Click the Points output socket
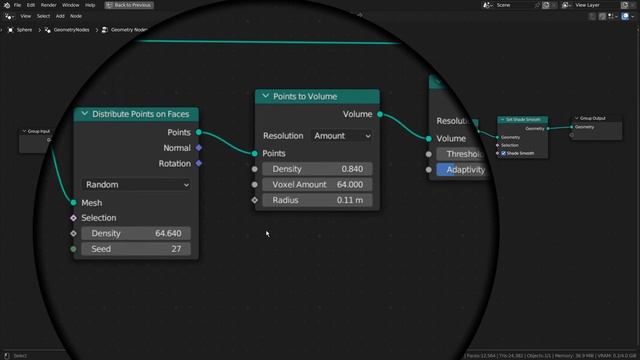The image size is (640, 360). click(x=199, y=132)
